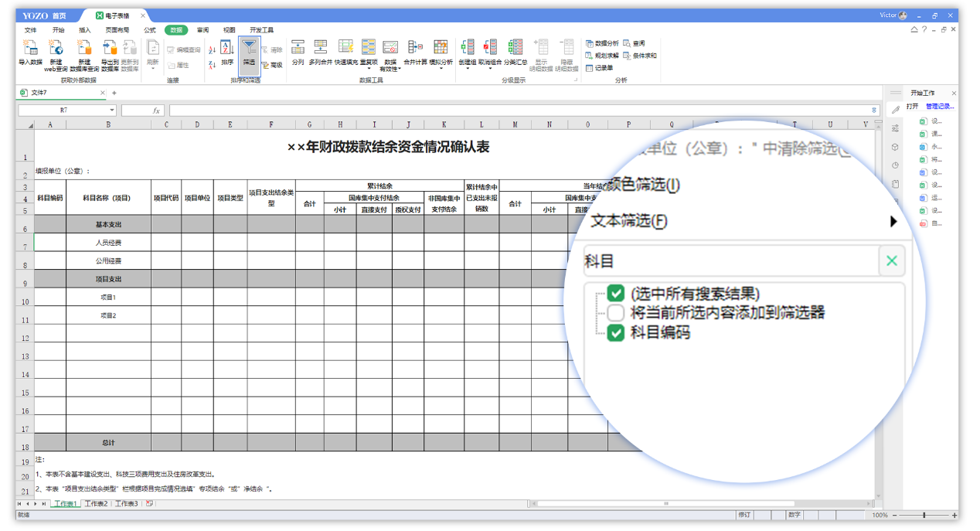
Task: Check 将当前所选内容添加到筛选器 checkbox
Action: click(615, 313)
